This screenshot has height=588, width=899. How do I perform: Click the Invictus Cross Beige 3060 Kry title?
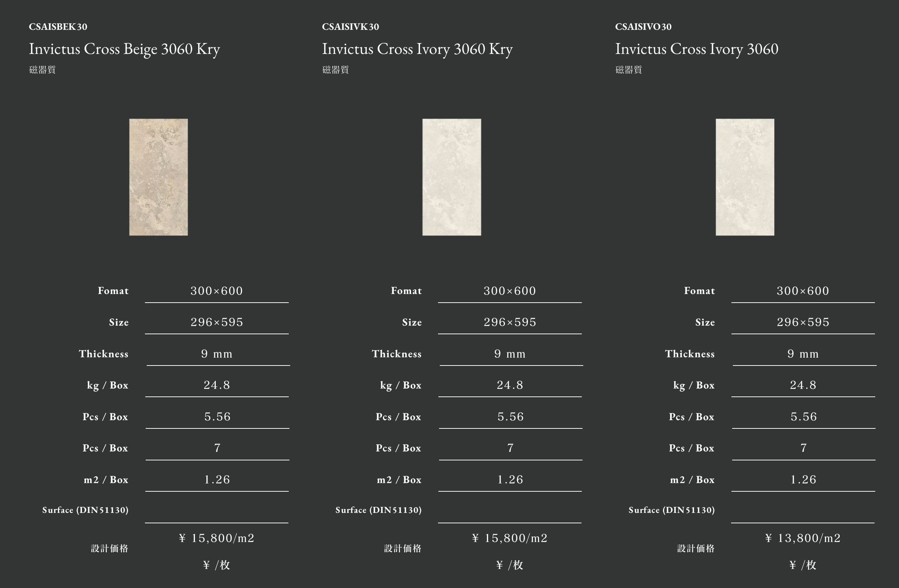[x=124, y=49]
